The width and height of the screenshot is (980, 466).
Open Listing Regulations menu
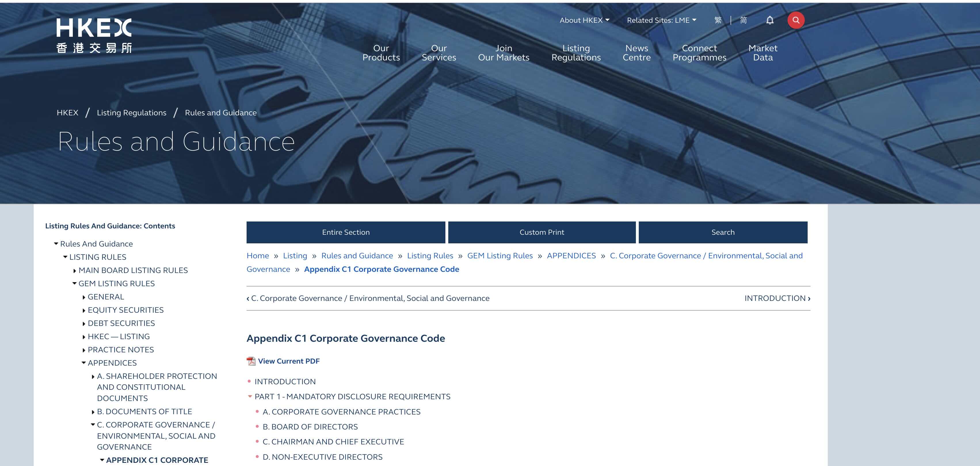[x=576, y=53]
